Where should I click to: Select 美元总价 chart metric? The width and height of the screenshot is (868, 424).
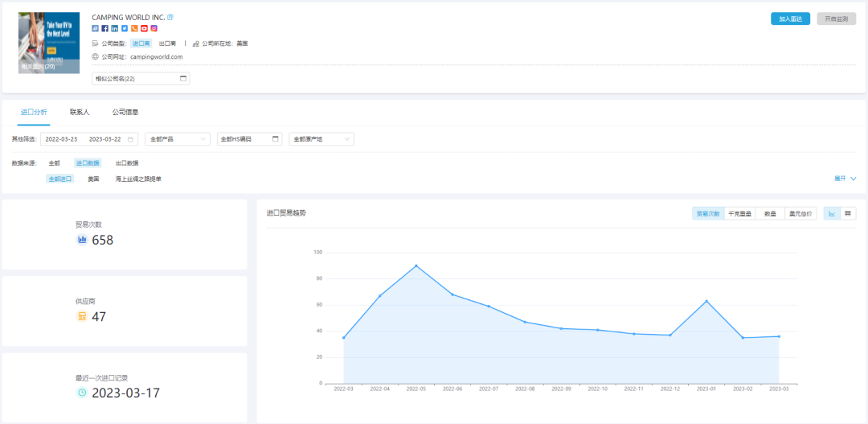pos(800,214)
